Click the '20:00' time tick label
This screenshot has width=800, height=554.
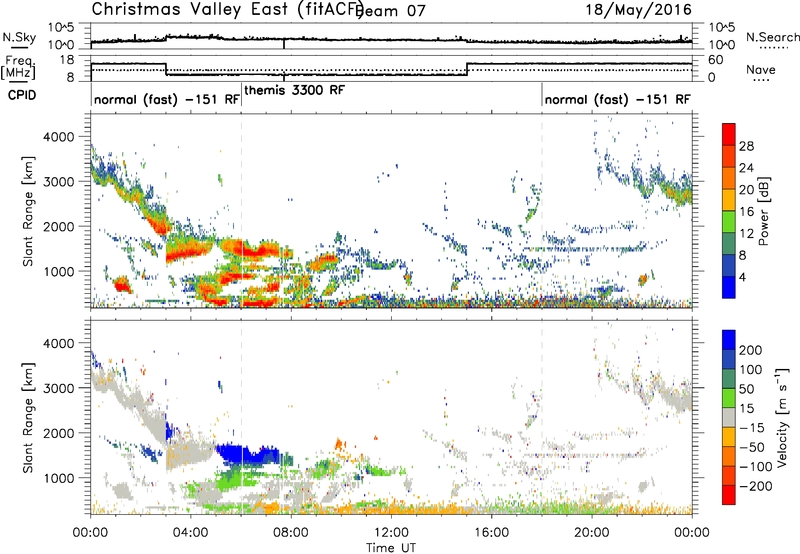point(591,533)
